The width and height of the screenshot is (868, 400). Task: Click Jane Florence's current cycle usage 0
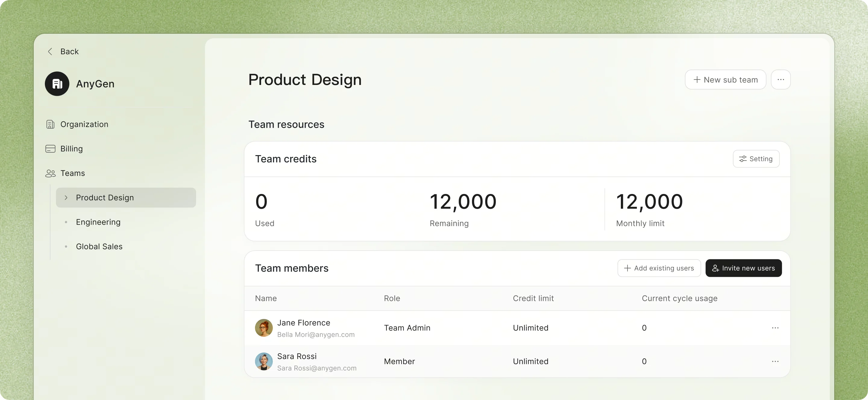click(644, 328)
